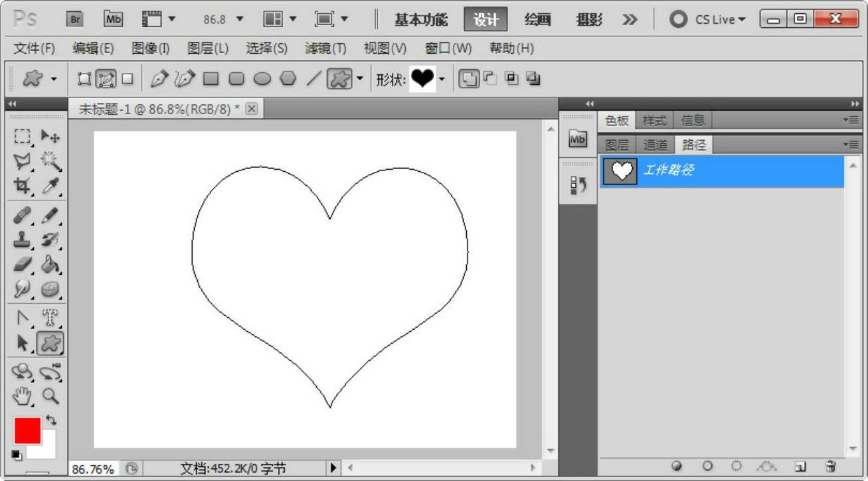Viewport: 868px width, 481px height.
Task: Pick the Zoom magnifier tool
Action: [x=50, y=396]
